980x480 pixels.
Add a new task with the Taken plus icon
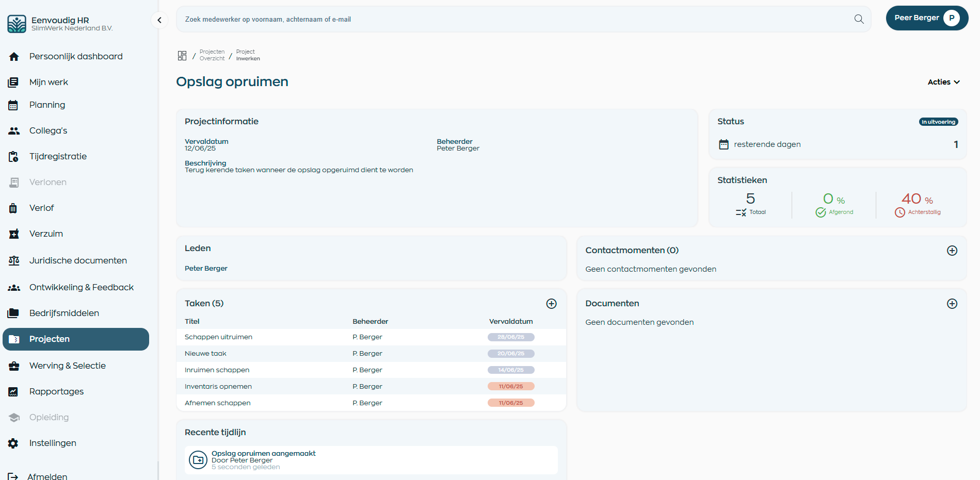coord(551,304)
